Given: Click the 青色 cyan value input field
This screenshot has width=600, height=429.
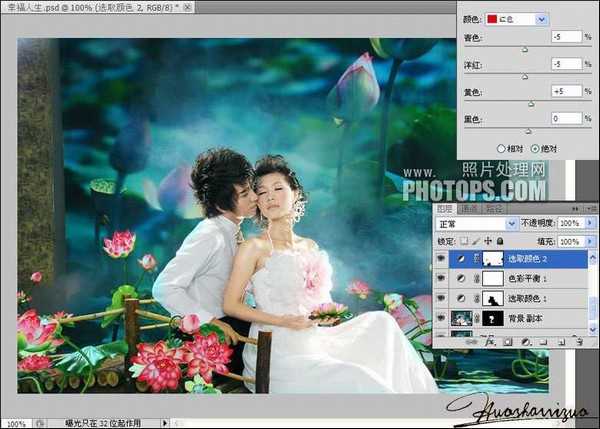Looking at the screenshot, I should tap(566, 37).
